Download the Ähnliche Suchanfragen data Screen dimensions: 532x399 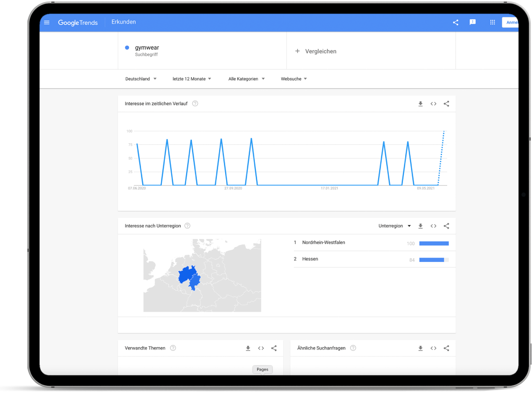click(x=421, y=348)
